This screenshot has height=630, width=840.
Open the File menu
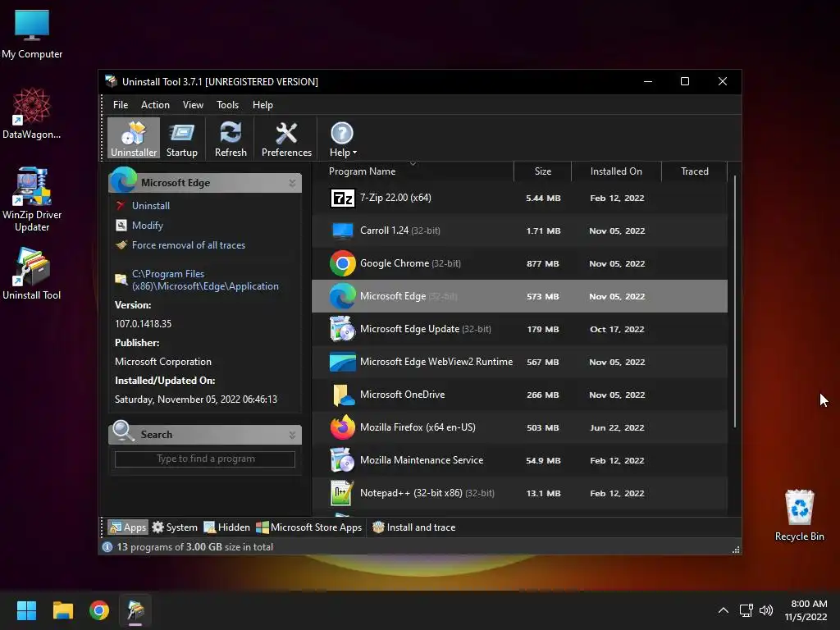(x=121, y=105)
